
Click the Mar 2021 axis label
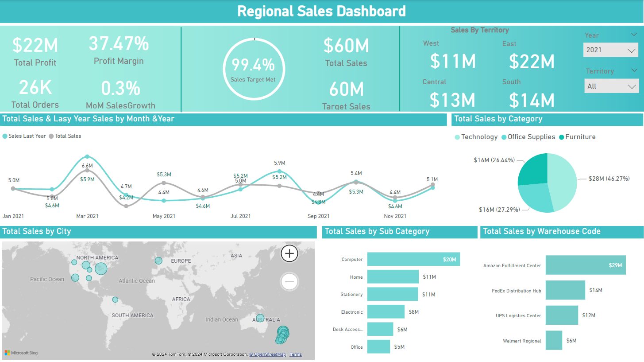[x=87, y=216]
